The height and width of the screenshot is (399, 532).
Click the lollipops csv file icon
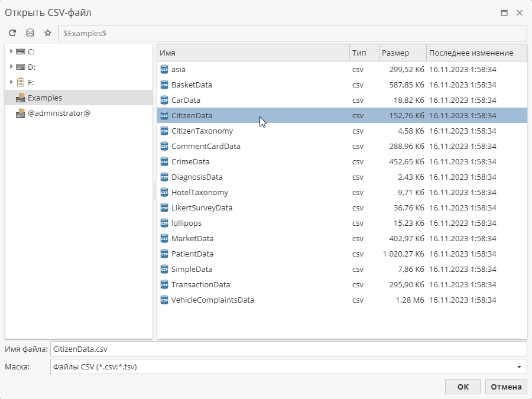(164, 223)
